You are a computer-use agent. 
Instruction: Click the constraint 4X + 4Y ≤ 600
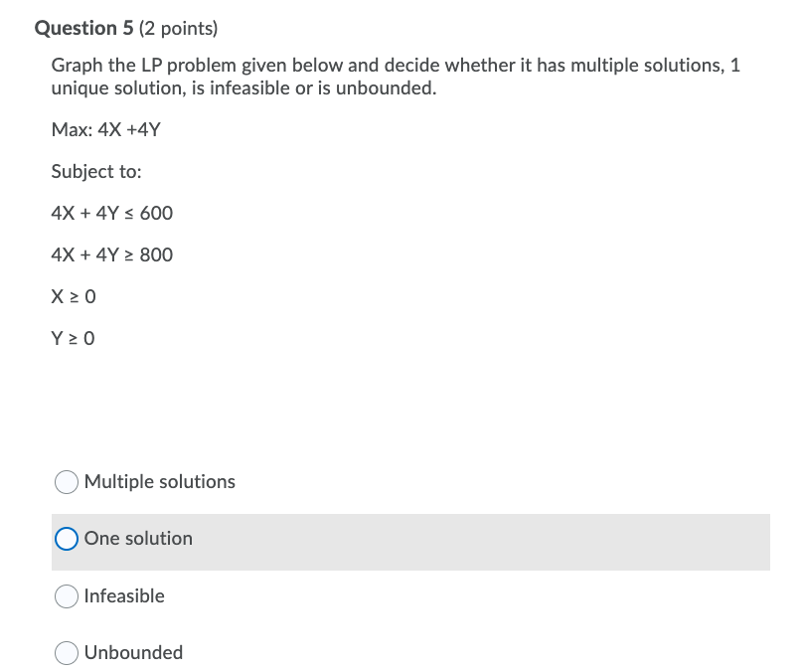[x=111, y=213]
